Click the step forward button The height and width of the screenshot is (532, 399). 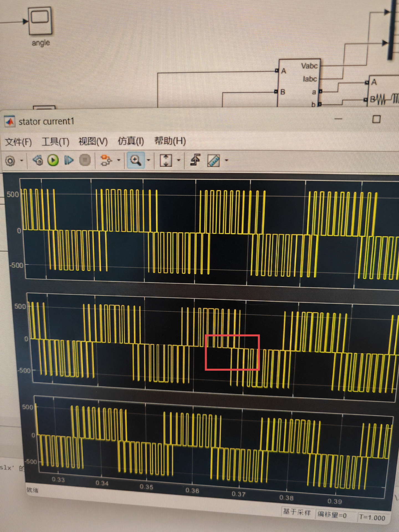[69, 160]
